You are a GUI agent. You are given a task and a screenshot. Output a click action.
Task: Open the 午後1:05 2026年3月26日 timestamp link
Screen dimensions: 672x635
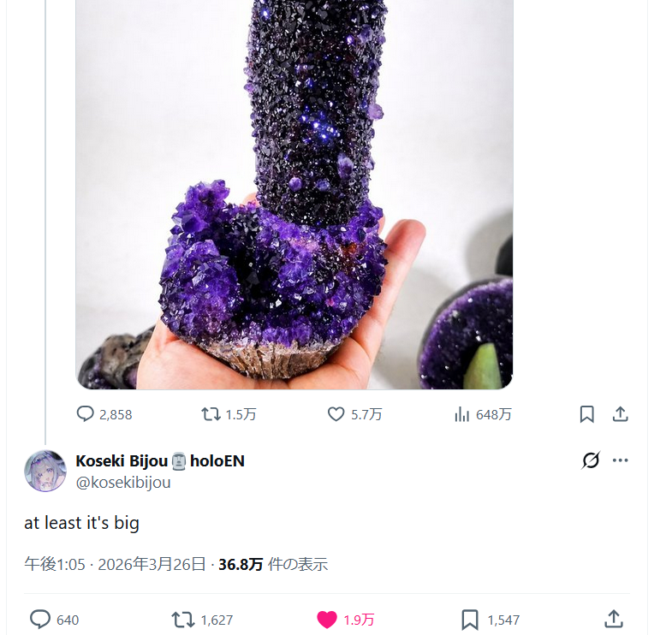pos(115,565)
